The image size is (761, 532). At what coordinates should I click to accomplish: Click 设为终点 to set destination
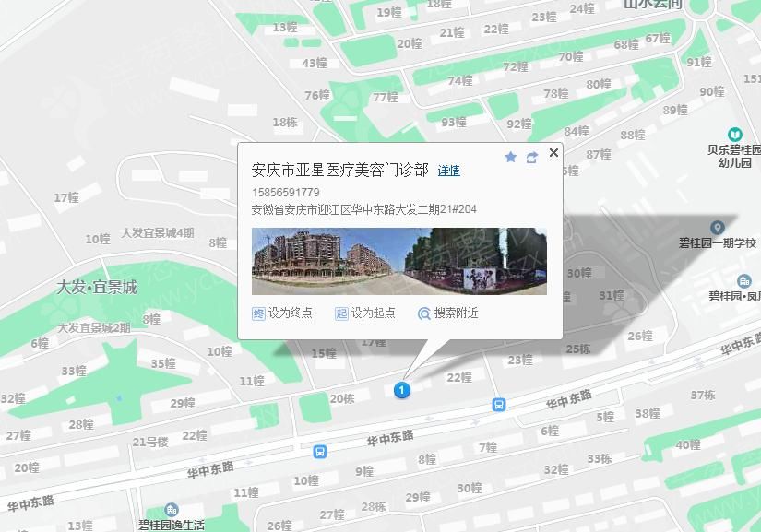click(x=282, y=313)
